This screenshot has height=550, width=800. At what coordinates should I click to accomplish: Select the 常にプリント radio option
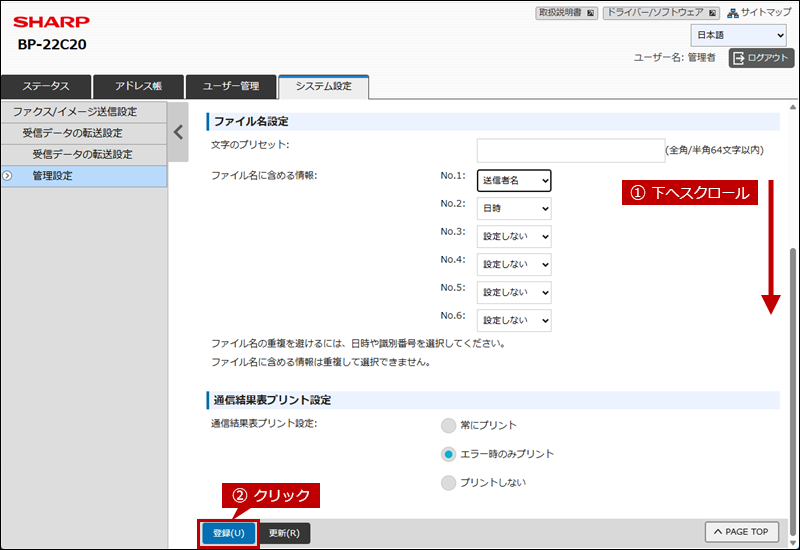coord(449,425)
